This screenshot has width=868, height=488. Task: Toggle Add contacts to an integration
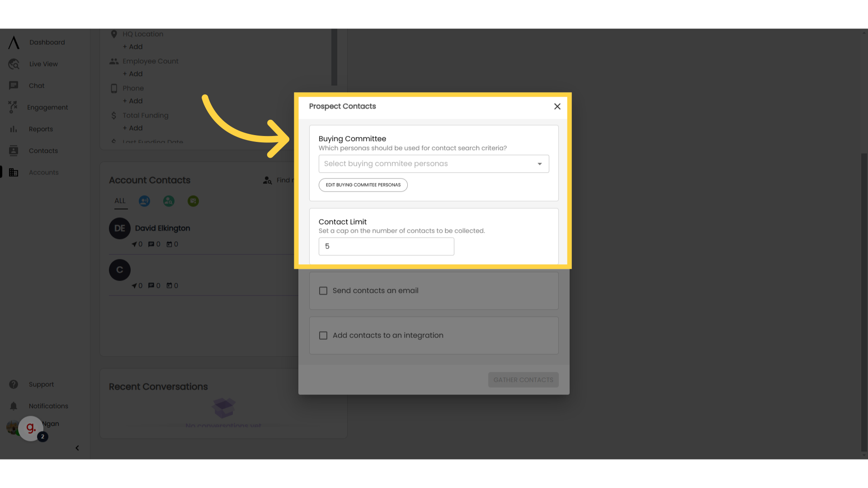pyautogui.click(x=323, y=335)
